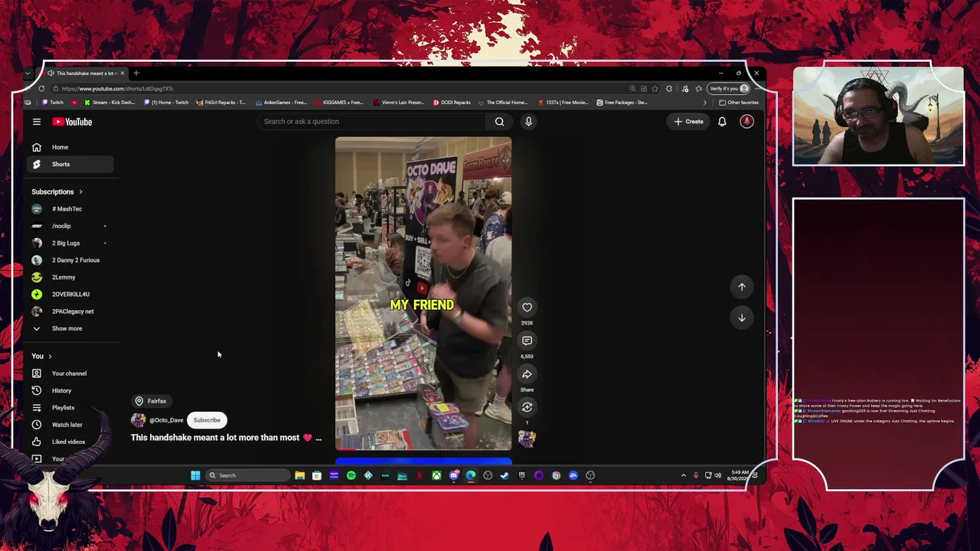Image resolution: width=980 pixels, height=551 pixels.
Task: Open the Xbox app in taskbar
Action: (x=436, y=475)
